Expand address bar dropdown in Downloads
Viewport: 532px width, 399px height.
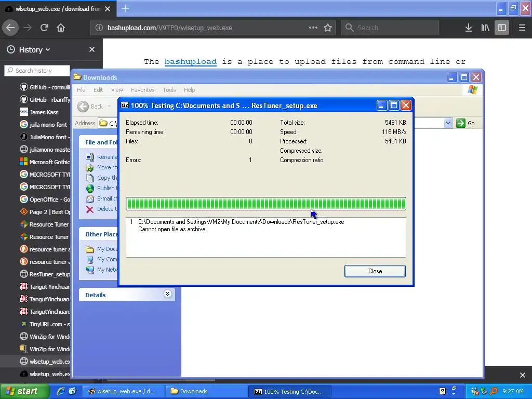click(448, 123)
